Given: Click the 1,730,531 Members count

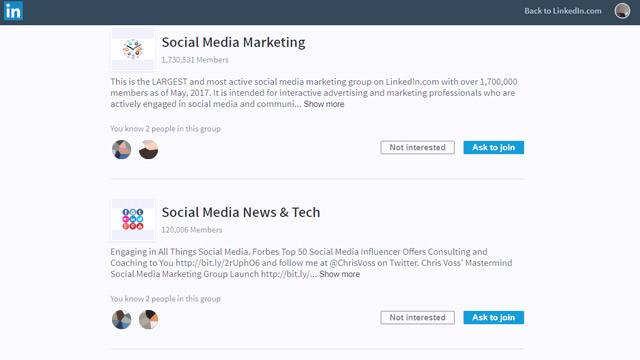Looking at the screenshot, I should [195, 60].
